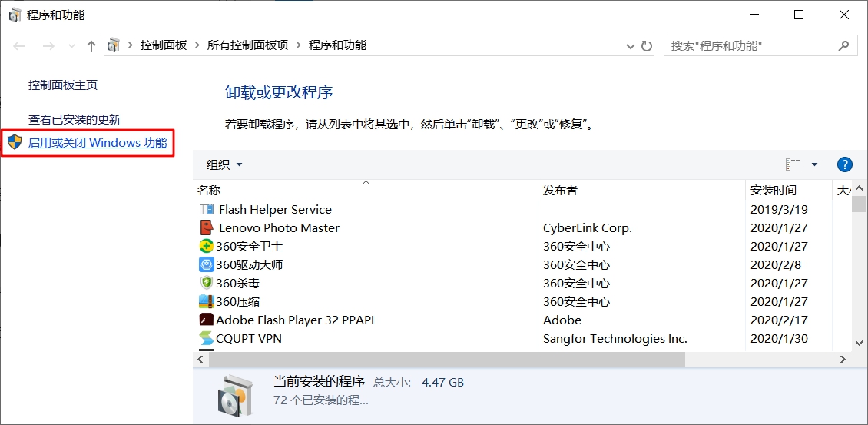The image size is (868, 425).
Task: Go back with the left arrow
Action: pyautogui.click(x=19, y=46)
